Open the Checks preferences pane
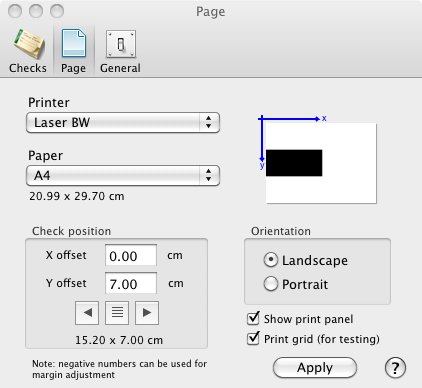Image resolution: width=422 pixels, height=388 pixels. pyautogui.click(x=28, y=51)
